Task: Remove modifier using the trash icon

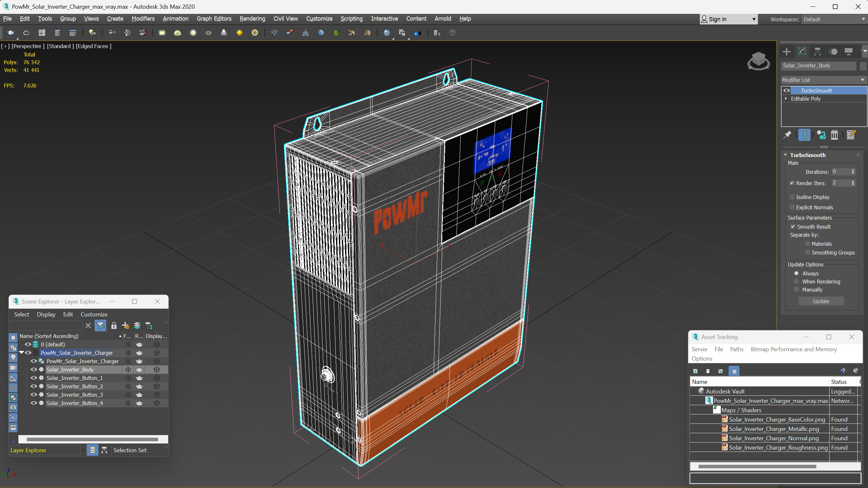Action: click(x=834, y=135)
